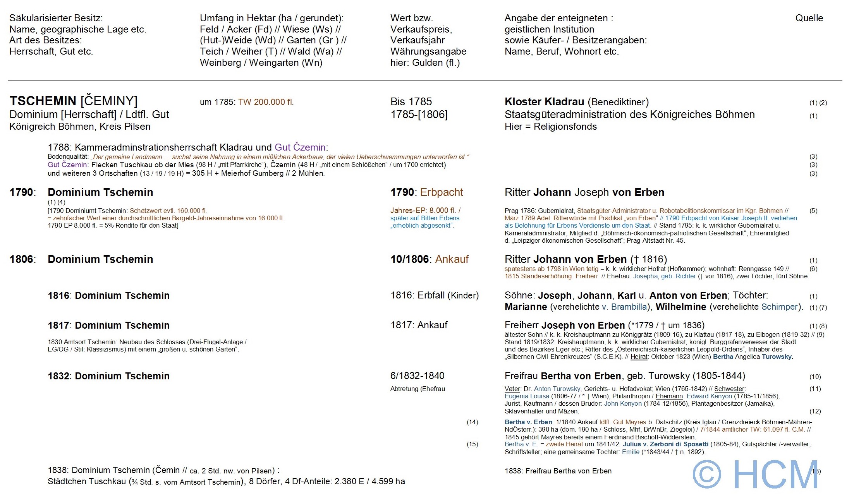Click the © HCM watermark
This screenshot has height=504, width=854.
point(755,475)
